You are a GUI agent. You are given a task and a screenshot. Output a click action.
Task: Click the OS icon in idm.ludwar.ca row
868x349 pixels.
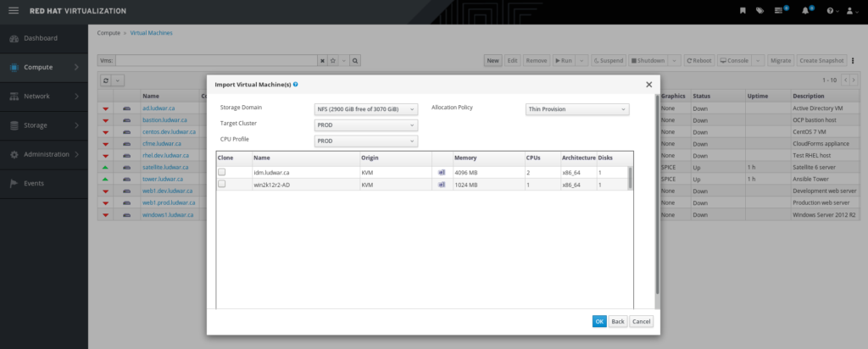point(441,173)
